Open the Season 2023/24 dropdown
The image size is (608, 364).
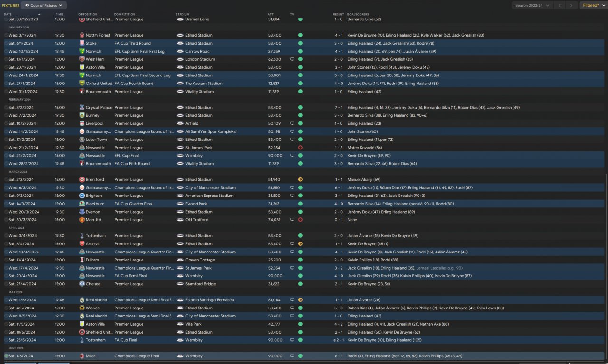532,5
